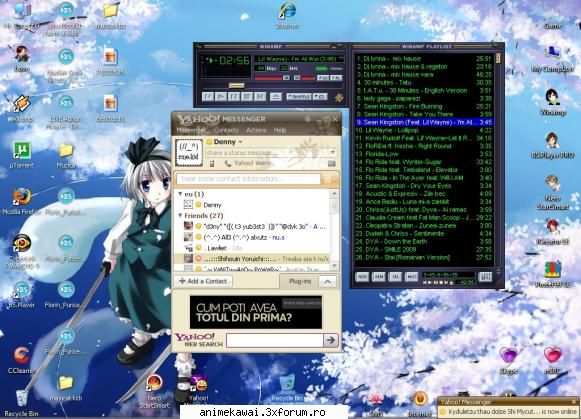Click the Add a Contact button
The image size is (581, 419).
click(x=203, y=281)
